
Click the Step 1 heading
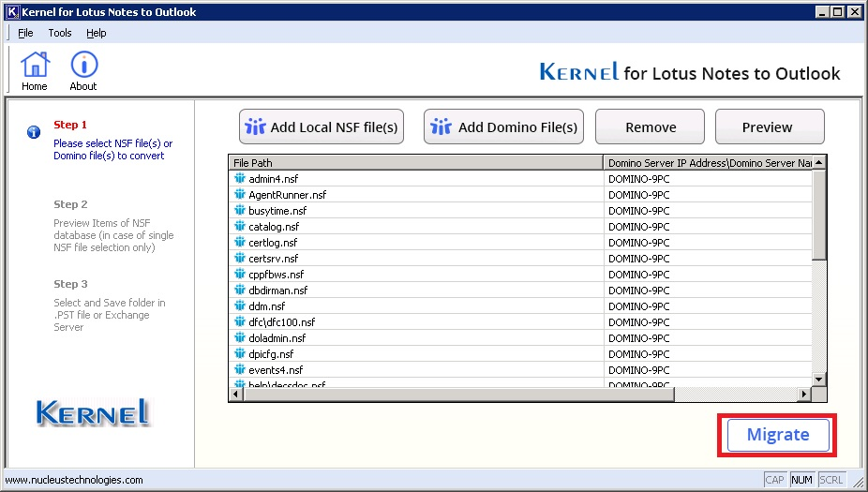70,125
